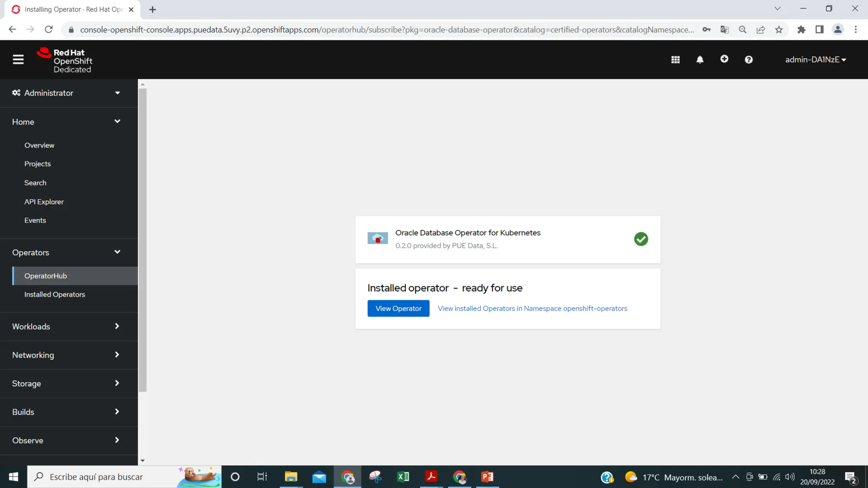
Task: Open the help question mark icon
Action: pos(748,60)
